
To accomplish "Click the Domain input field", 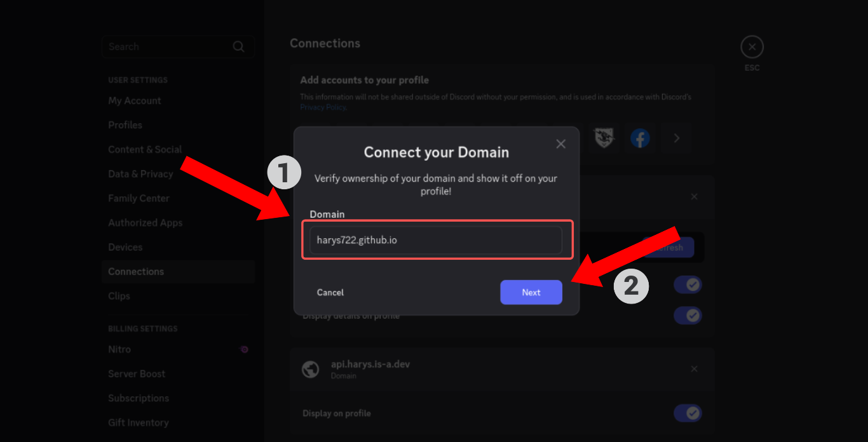I will (x=436, y=240).
